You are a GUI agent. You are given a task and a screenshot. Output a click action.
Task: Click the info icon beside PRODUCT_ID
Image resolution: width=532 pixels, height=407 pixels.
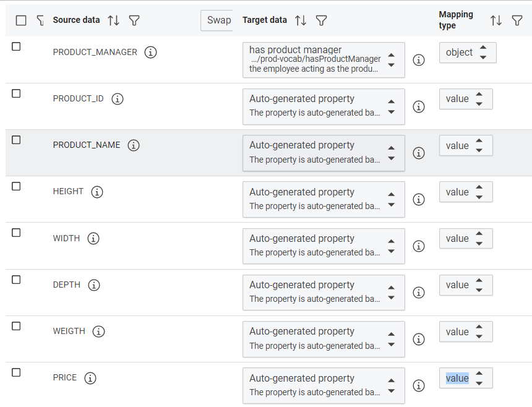118,99
